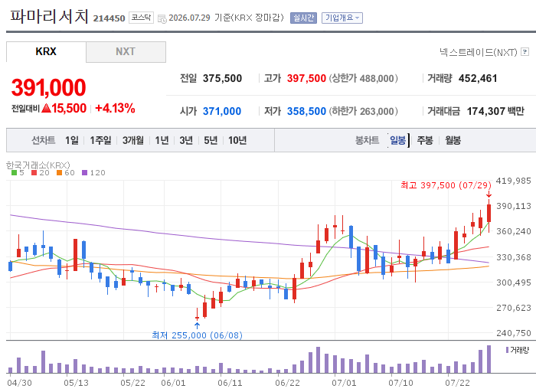
Task: Click the 240,750 price axis label
Action: click(514, 333)
